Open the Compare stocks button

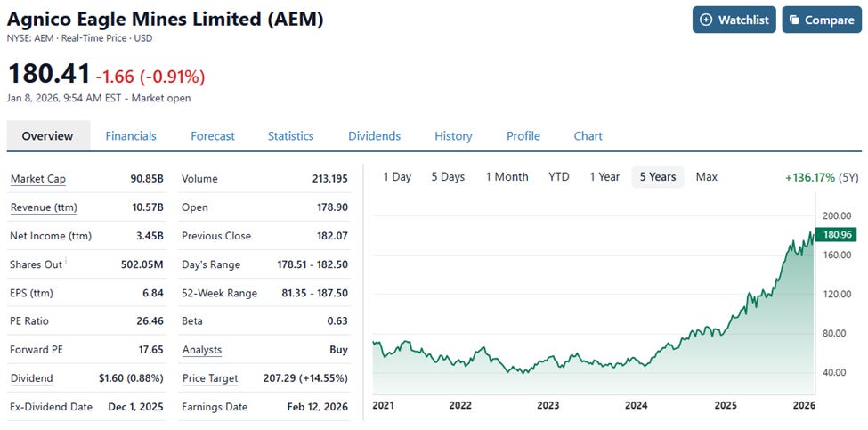(822, 20)
